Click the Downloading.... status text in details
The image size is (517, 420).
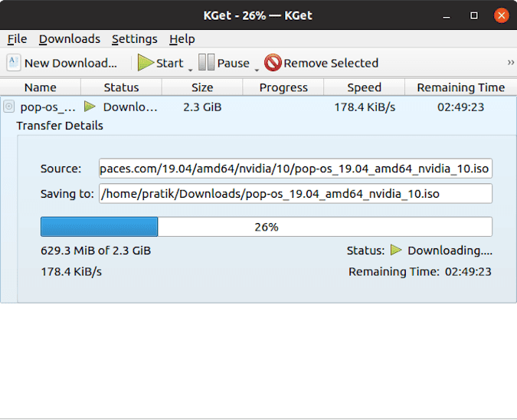click(x=450, y=251)
